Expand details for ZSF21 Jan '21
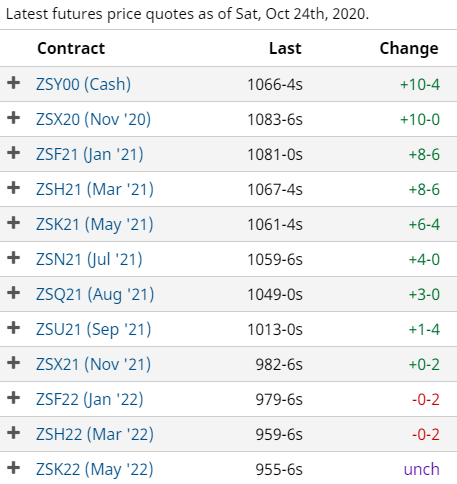Viewport: 457px width, 484px height. point(13,153)
